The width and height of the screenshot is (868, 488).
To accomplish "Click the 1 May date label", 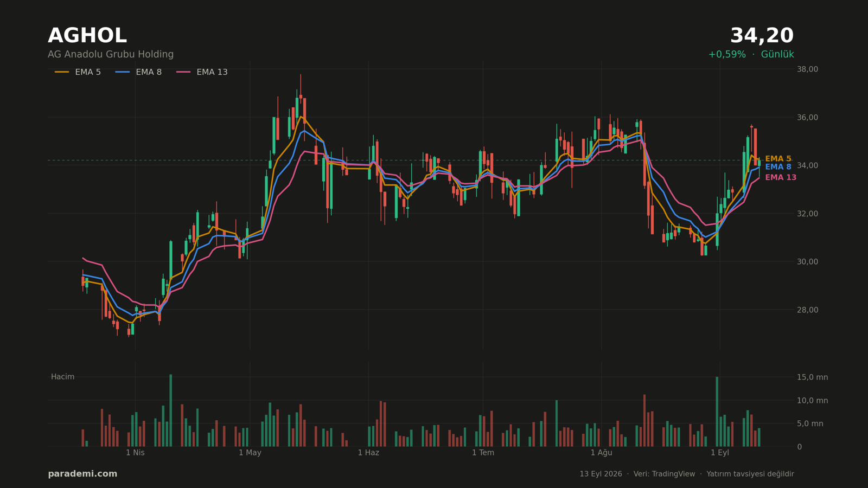I will [250, 453].
